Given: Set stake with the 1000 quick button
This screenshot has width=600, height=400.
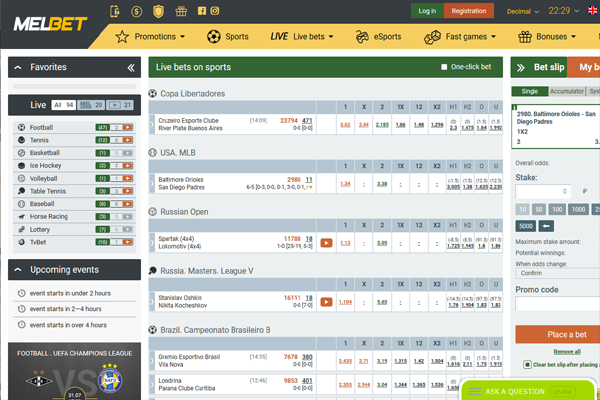Looking at the screenshot, I should click(578, 209).
